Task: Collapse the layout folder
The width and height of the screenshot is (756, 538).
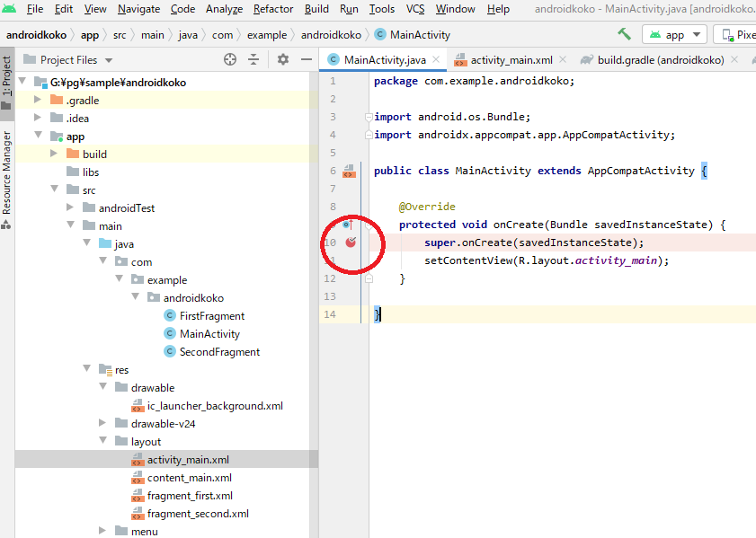Action: 102,441
